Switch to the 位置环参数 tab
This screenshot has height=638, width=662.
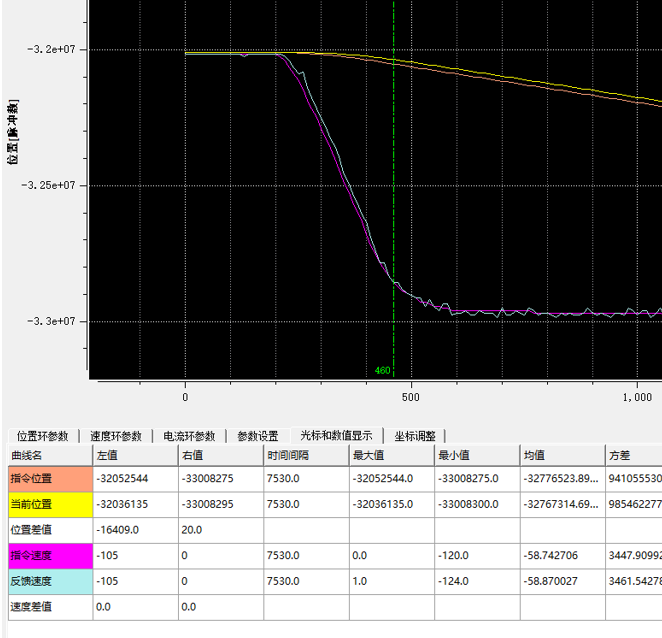click(43, 436)
